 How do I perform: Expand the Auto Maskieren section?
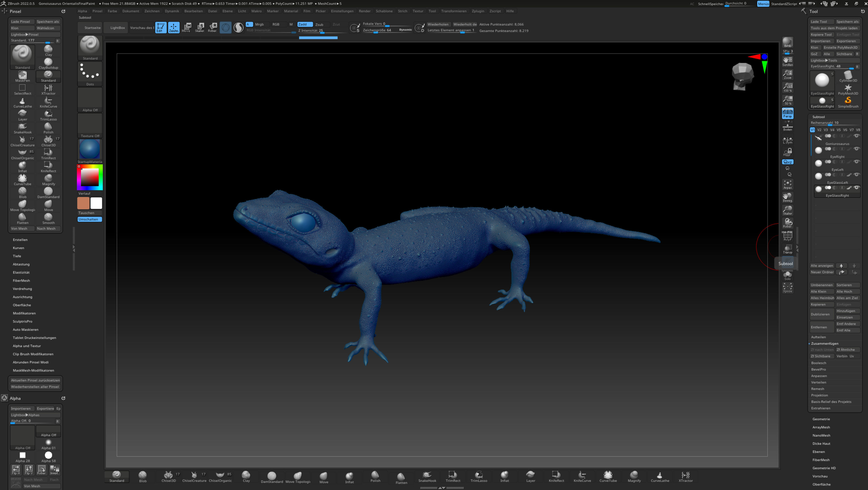point(26,330)
